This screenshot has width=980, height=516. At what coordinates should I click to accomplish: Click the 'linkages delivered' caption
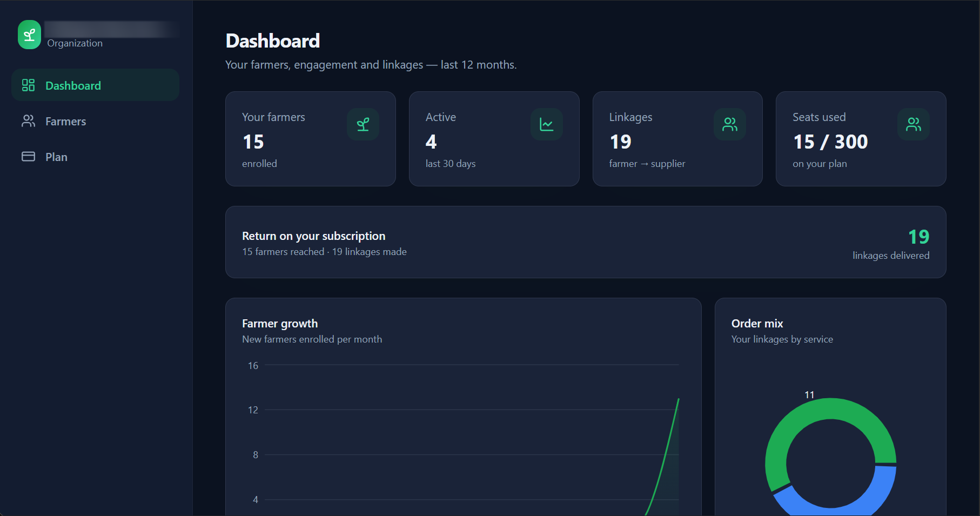tap(891, 256)
